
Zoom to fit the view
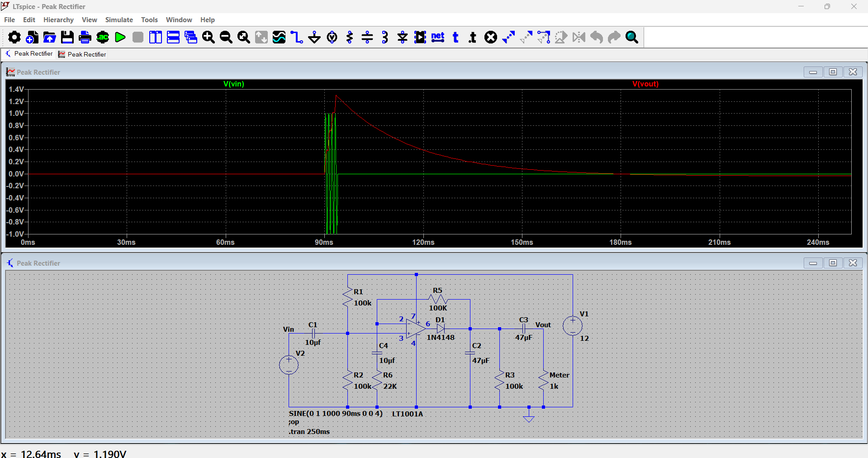[244, 37]
